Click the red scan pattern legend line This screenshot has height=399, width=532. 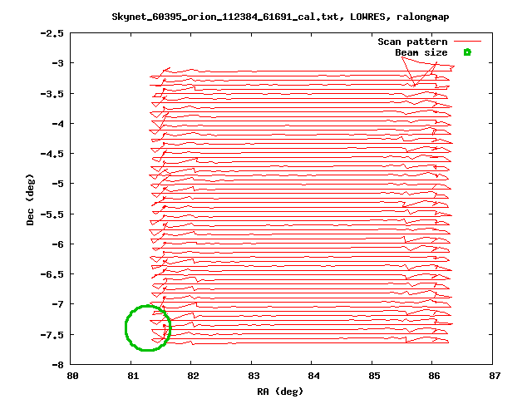[x=467, y=42]
